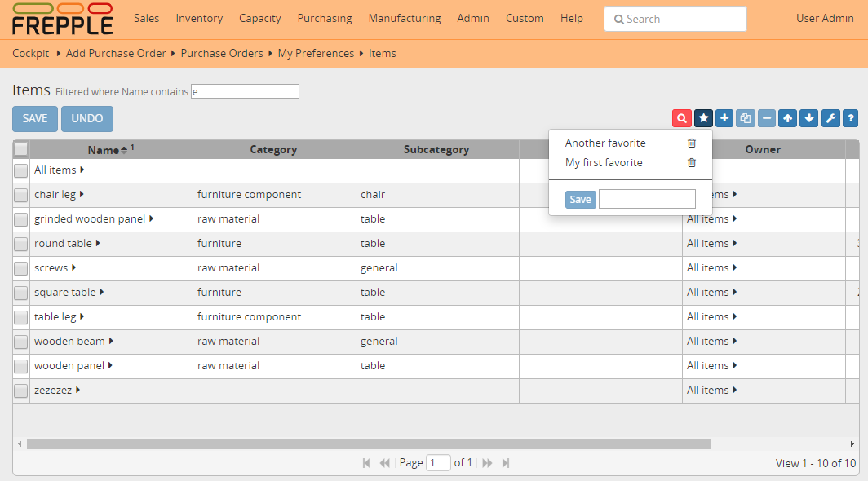Click the export download arrow icon
This screenshot has width=868, height=481.
click(x=808, y=118)
